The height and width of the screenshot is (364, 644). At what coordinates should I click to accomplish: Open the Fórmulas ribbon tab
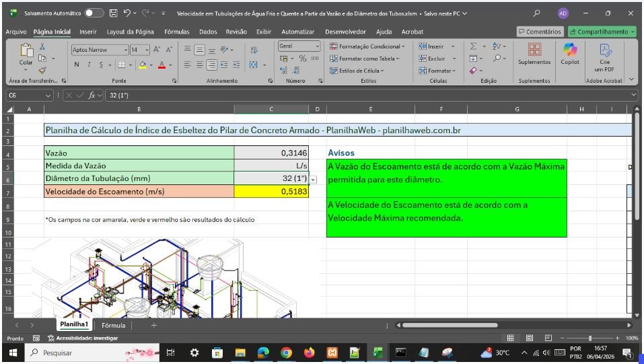176,32
